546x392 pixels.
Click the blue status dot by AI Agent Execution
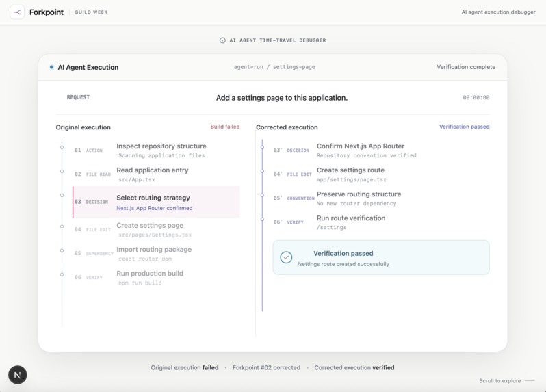(x=51, y=67)
